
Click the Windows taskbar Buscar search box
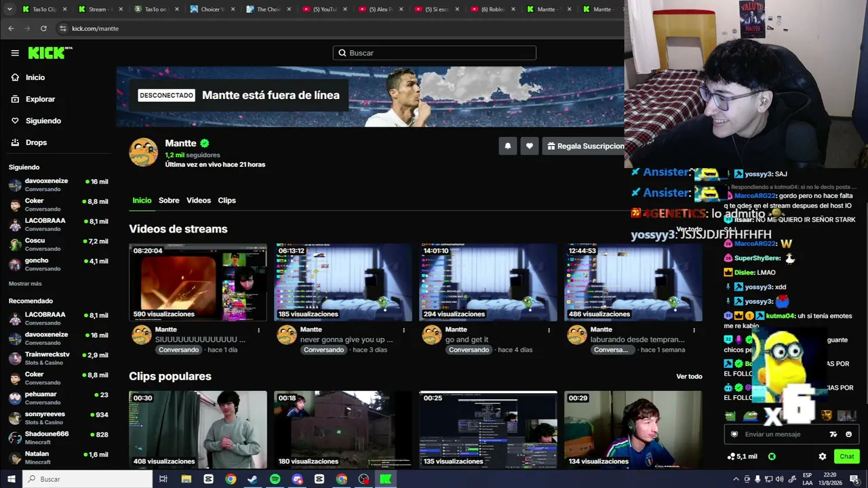[x=87, y=479]
